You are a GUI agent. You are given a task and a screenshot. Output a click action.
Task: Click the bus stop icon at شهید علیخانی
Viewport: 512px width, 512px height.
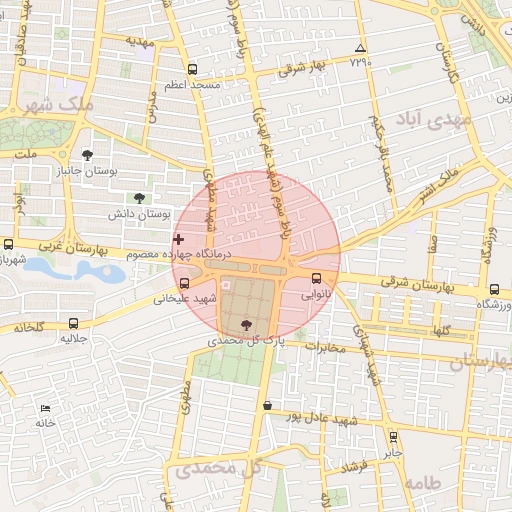[184, 283]
